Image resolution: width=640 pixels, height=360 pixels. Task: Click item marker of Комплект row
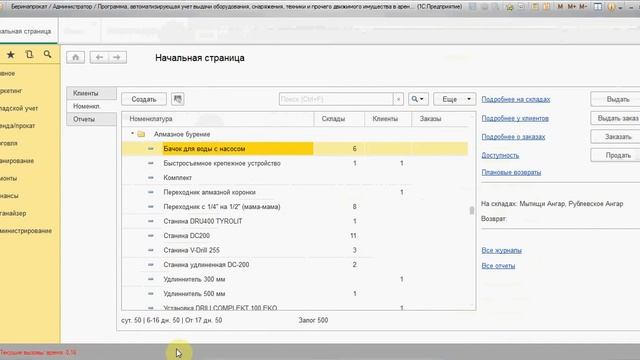pyautogui.click(x=151, y=178)
